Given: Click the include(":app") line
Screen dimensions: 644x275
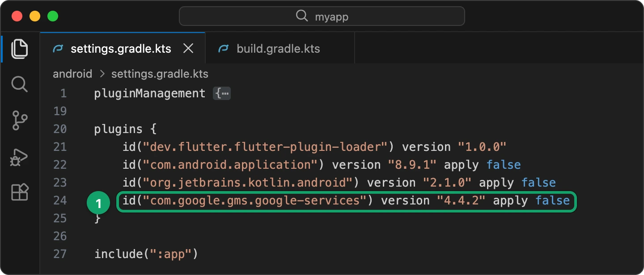Looking at the screenshot, I should (x=146, y=254).
